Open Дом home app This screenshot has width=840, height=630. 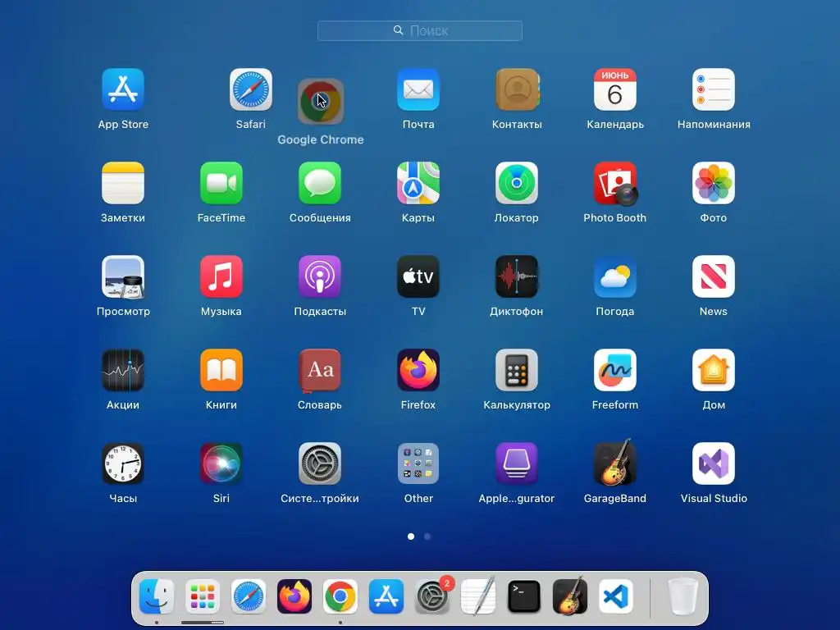(714, 370)
